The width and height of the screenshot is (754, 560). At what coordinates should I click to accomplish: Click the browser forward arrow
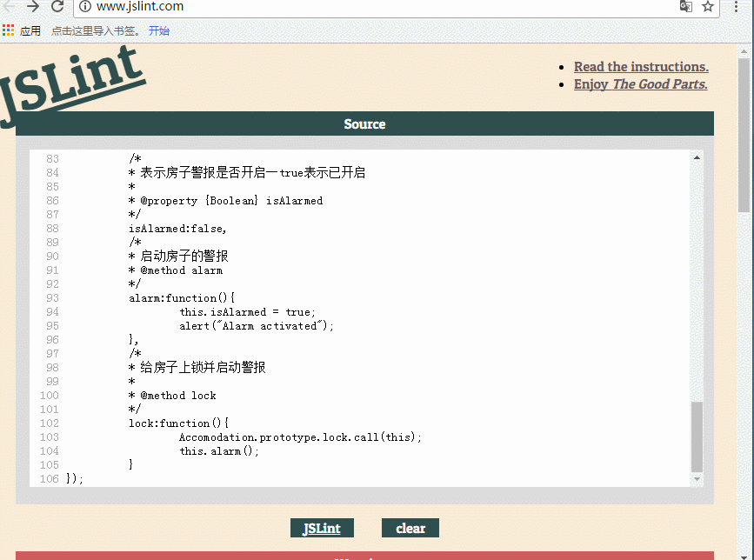33,6
